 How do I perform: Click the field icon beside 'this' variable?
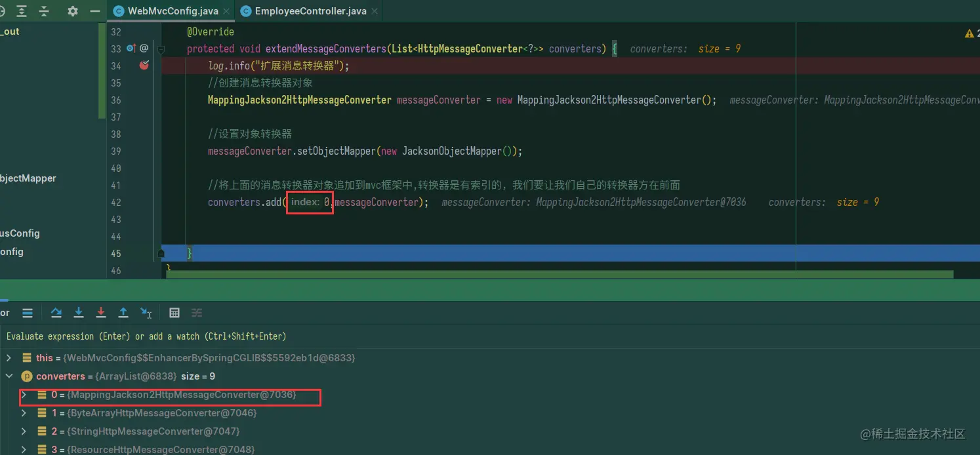pos(27,358)
